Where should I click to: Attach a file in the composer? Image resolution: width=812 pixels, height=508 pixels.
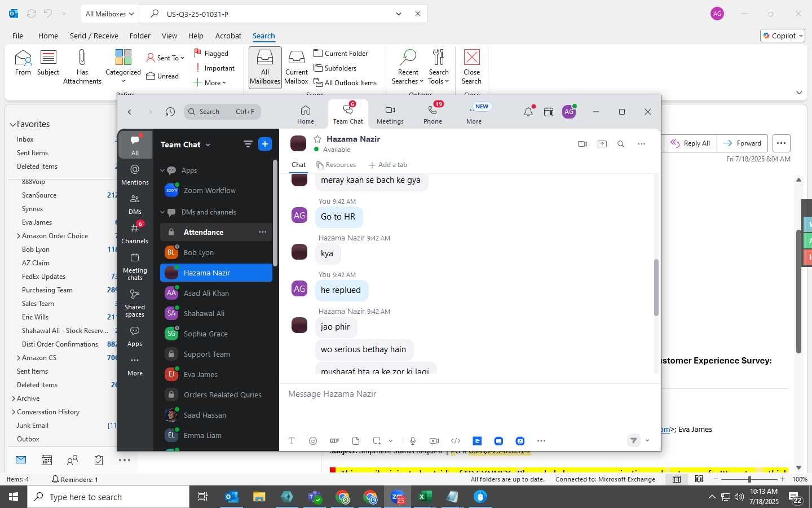click(356, 441)
